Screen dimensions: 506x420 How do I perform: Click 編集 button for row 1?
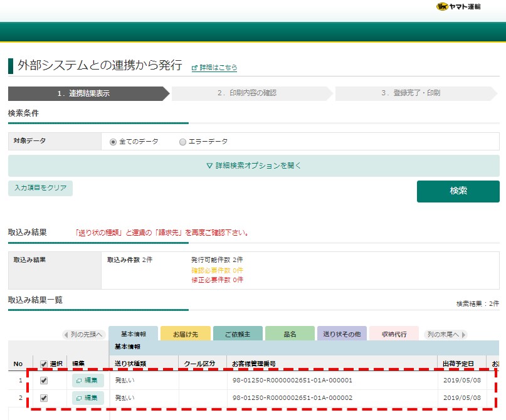[88, 381]
